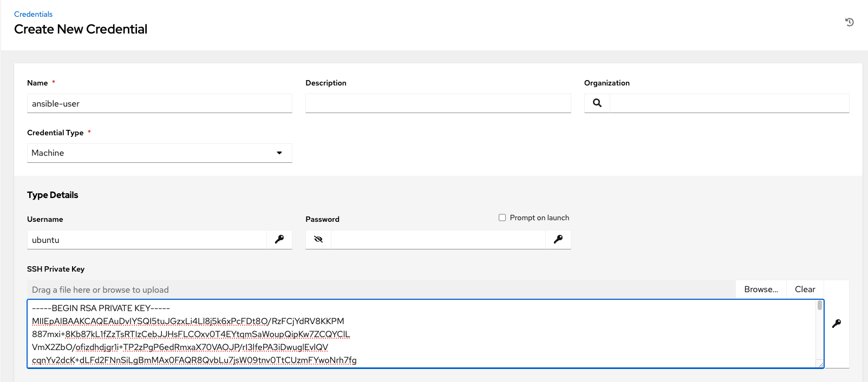The width and height of the screenshot is (868, 382).
Task: Click the 'Drag a file here or browse to upload' field
Action: tap(381, 289)
